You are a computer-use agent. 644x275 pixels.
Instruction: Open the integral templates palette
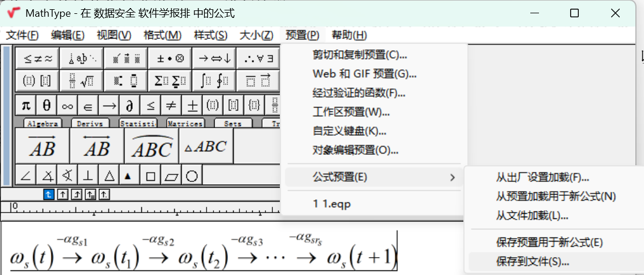tap(215, 80)
